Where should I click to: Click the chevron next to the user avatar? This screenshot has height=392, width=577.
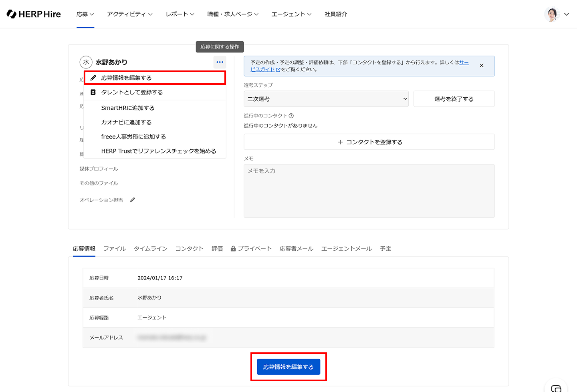(x=567, y=14)
